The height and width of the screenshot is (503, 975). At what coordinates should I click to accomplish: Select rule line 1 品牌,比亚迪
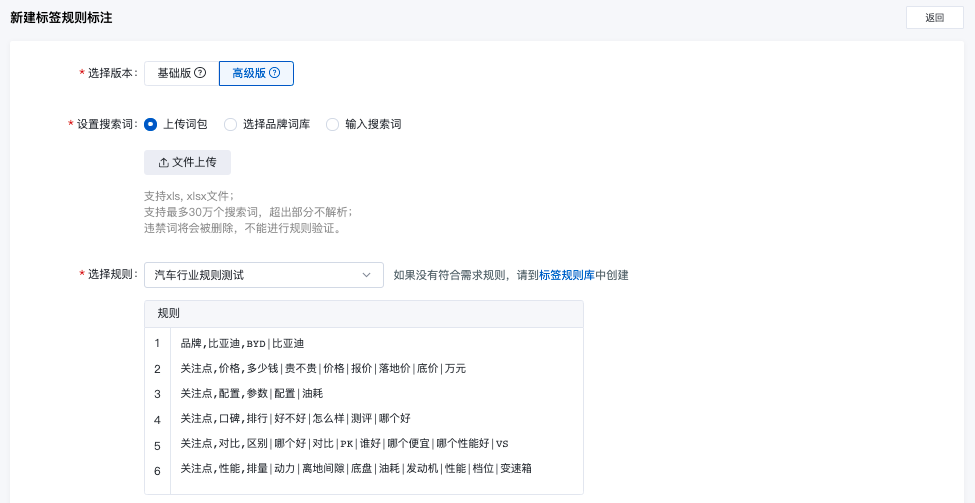pyautogui.click(x=242, y=344)
